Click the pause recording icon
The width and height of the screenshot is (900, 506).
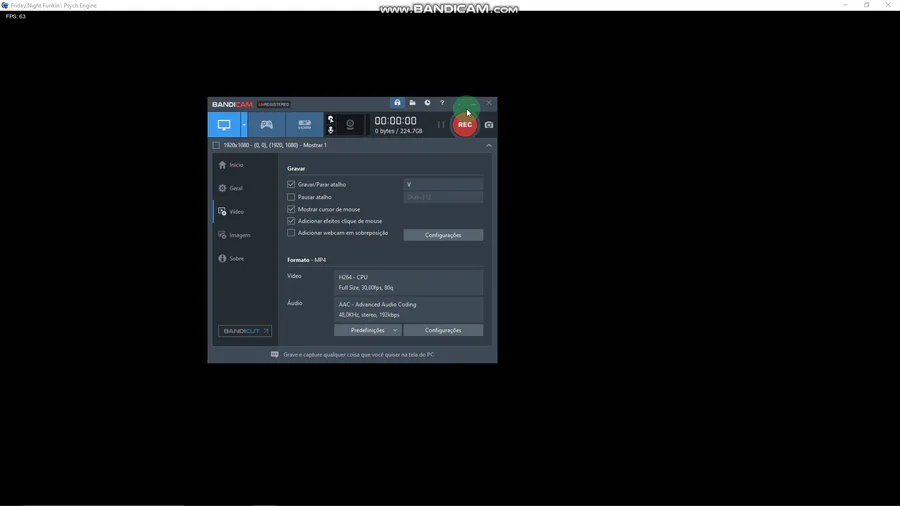pos(441,124)
